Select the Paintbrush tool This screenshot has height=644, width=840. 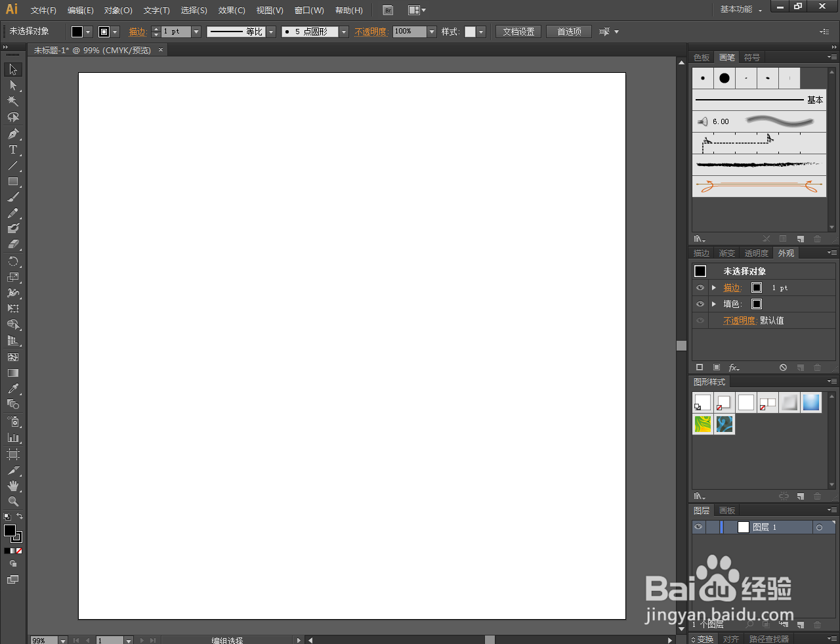click(x=13, y=197)
